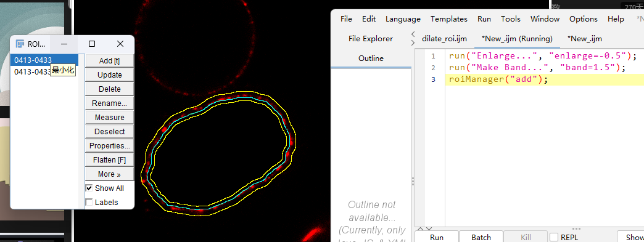Close the ROI Manager window
The image size is (644, 242).
tap(120, 44)
